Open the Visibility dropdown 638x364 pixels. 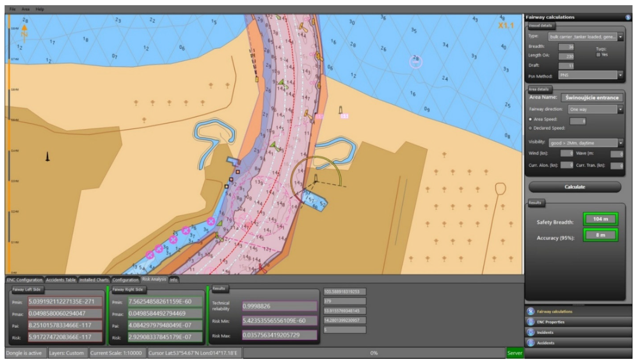click(621, 143)
